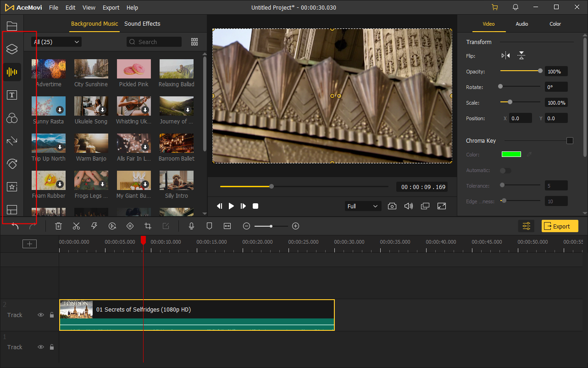This screenshot has height=368, width=588.
Task: Select the City Sunshine music thumbnail
Action: pyautogui.click(x=91, y=69)
